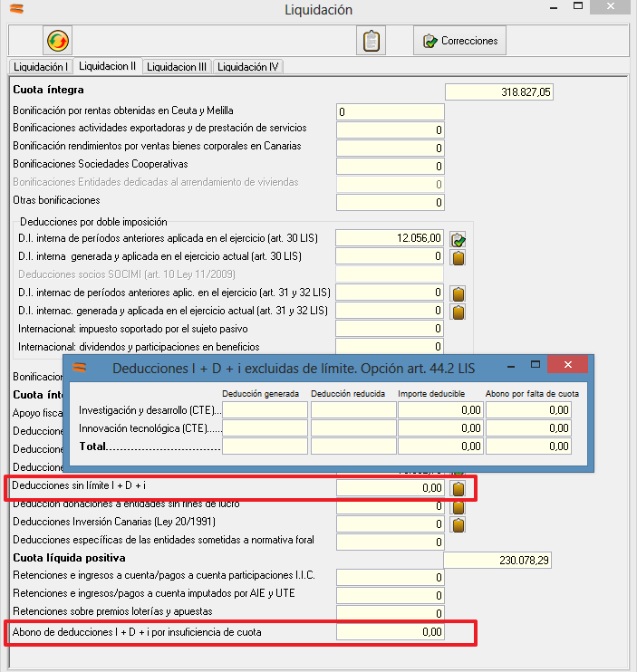Open clipboard icon for Deducción donaciones entidades
The width and height of the screenshot is (637, 672).
click(x=458, y=507)
